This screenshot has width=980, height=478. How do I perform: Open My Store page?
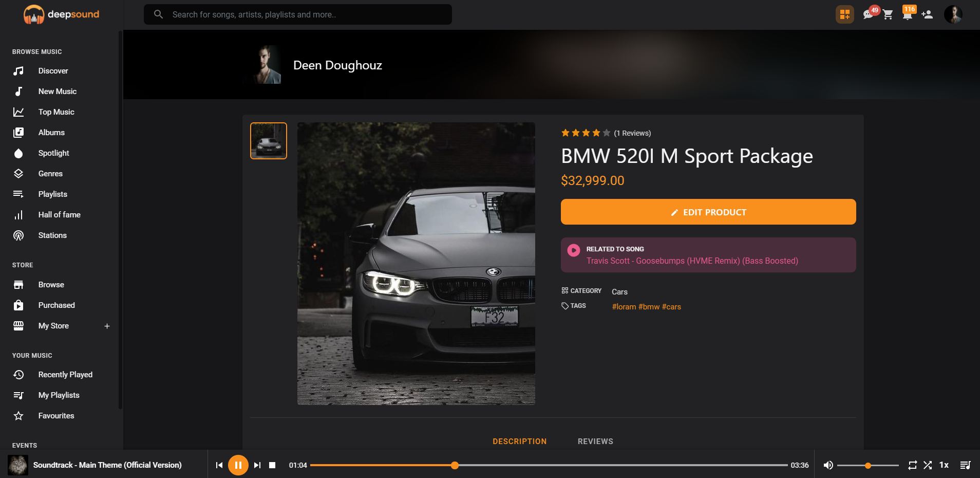pos(53,326)
